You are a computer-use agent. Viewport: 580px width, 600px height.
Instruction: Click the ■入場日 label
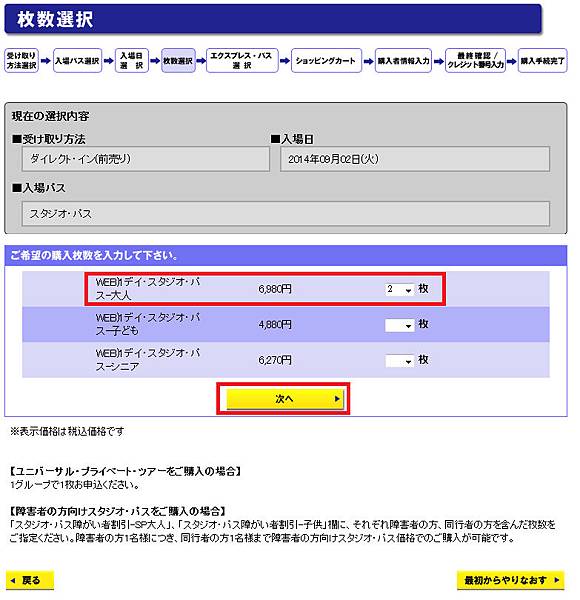(x=292, y=139)
